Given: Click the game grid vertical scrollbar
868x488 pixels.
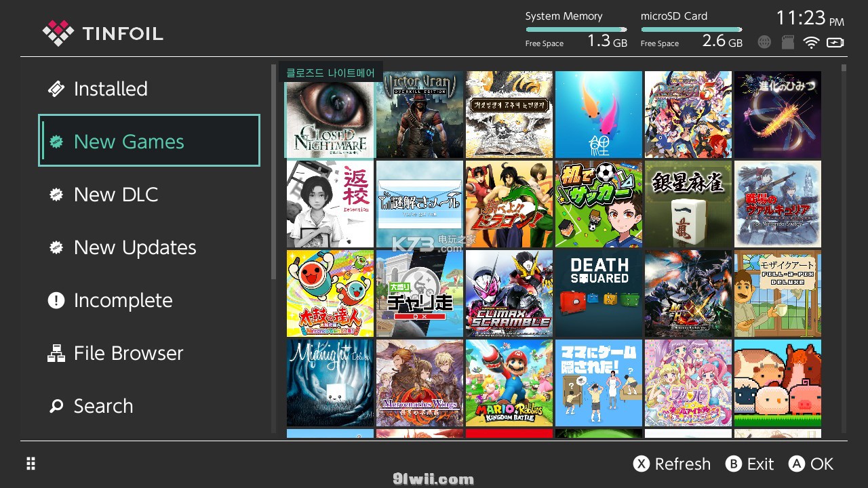Looking at the screenshot, I should tap(844, 249).
